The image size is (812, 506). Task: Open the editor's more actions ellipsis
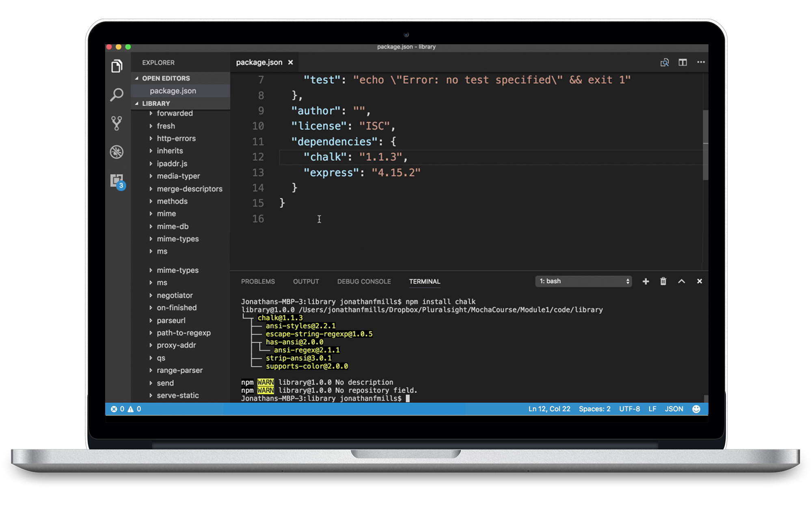point(701,63)
